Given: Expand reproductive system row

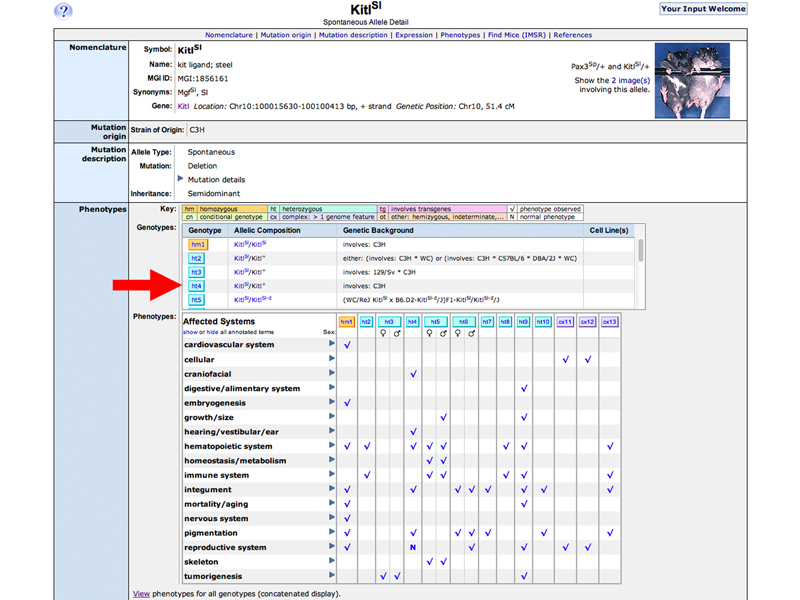Looking at the screenshot, I should (332, 546).
